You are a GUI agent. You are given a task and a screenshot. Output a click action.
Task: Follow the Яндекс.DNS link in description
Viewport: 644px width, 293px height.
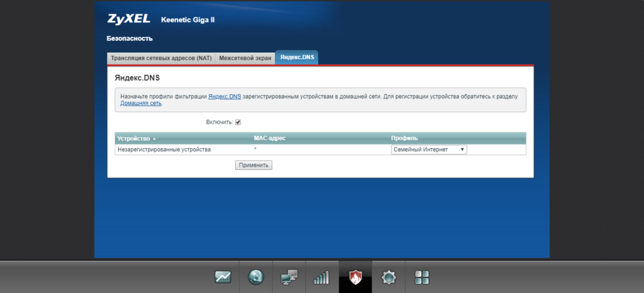coord(225,96)
